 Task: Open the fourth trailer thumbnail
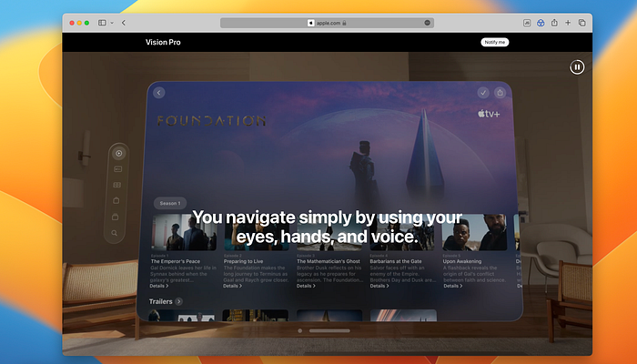pos(403,316)
